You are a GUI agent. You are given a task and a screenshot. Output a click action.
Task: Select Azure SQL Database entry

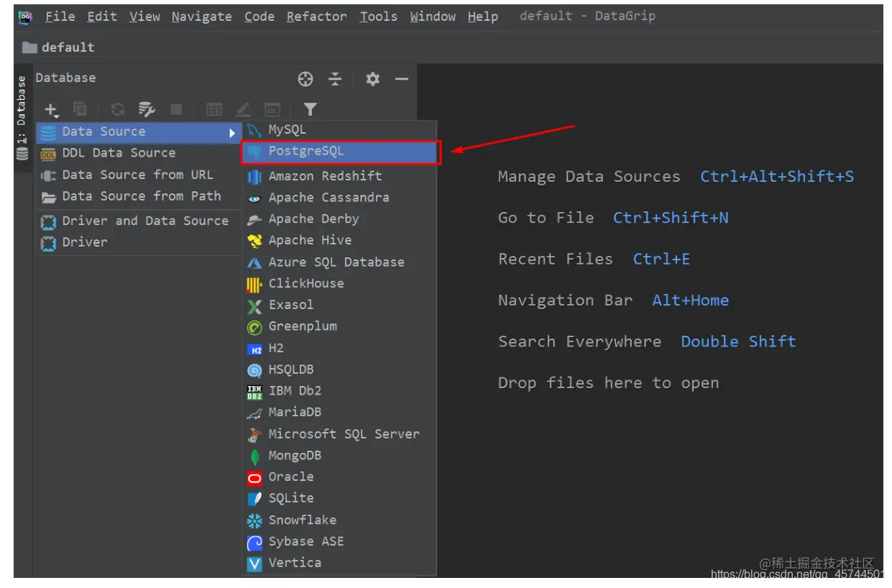[x=339, y=262]
